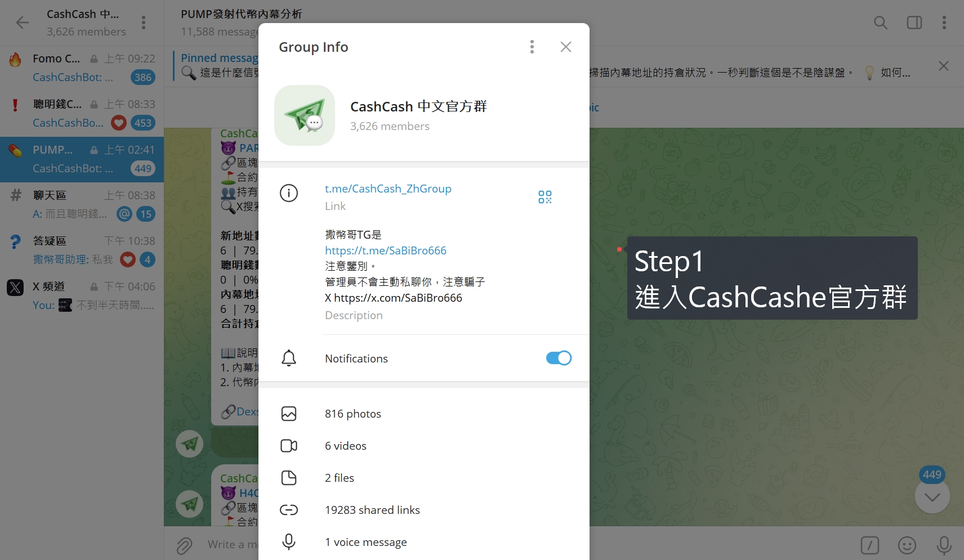Open the emoji picker

point(907,545)
